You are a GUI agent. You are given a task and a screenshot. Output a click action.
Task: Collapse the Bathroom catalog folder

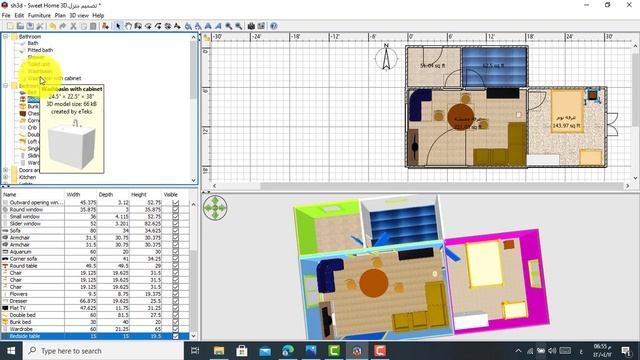6,36
